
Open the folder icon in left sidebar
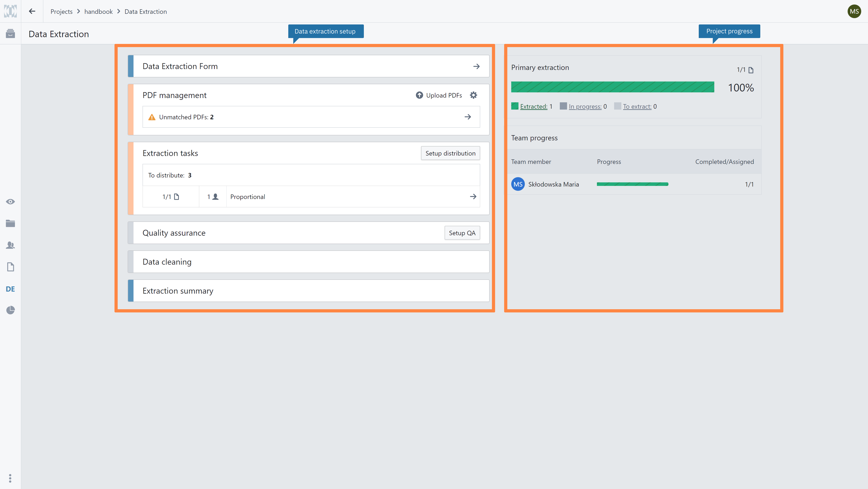click(10, 223)
